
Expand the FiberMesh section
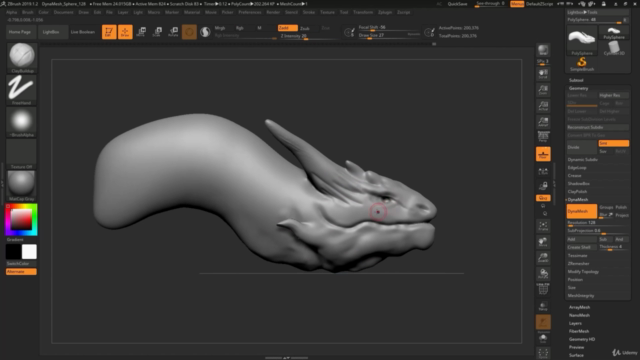(579, 331)
